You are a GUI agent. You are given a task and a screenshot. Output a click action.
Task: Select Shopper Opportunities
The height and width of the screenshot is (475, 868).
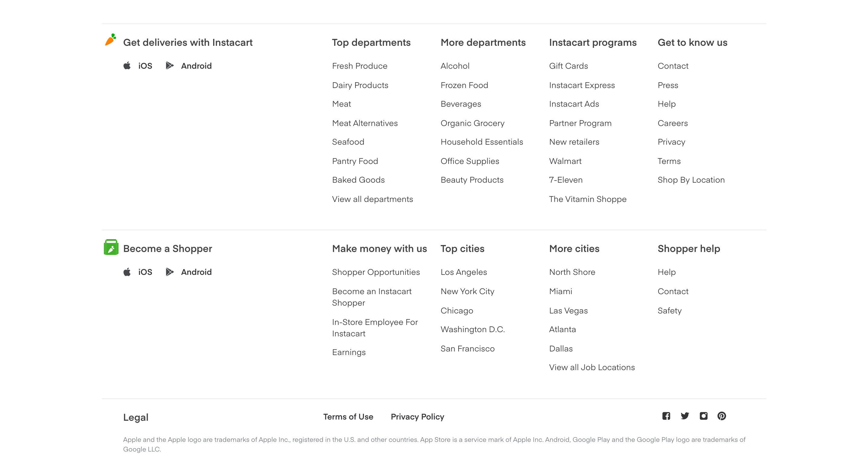point(376,272)
